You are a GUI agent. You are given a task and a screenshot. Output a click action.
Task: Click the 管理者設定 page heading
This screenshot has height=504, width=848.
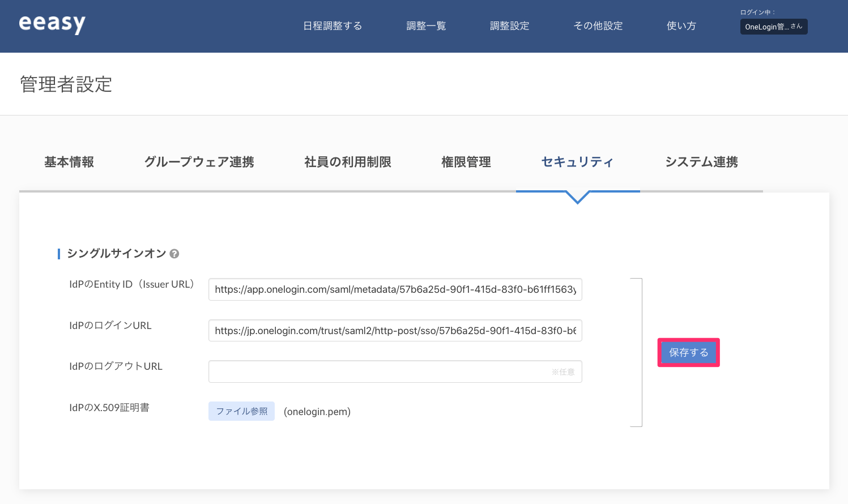tap(66, 84)
